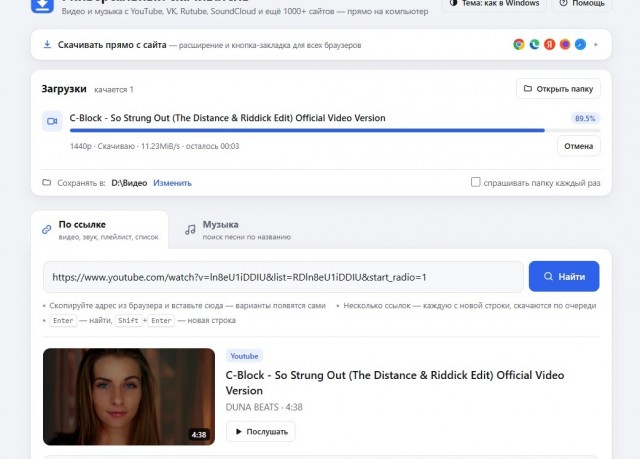The height and width of the screenshot is (459, 640).
Task: Click the "качается 1" counter text
Action: pyautogui.click(x=114, y=90)
